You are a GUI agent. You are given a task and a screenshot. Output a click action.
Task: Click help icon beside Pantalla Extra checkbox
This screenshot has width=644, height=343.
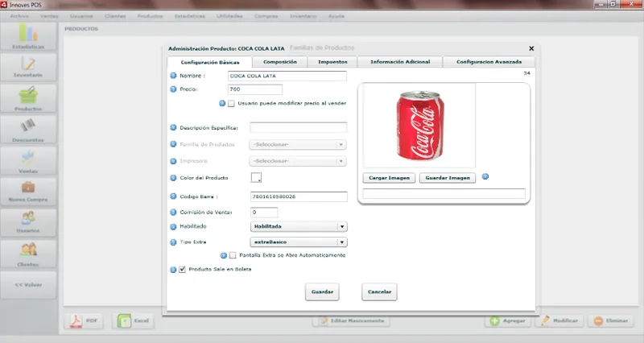(224, 255)
